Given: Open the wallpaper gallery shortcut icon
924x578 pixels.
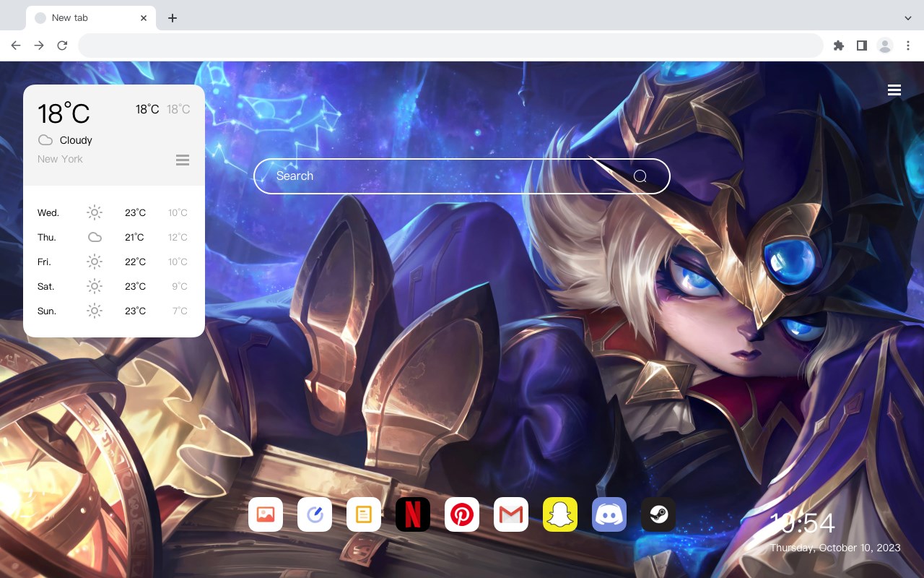Looking at the screenshot, I should pos(266,514).
